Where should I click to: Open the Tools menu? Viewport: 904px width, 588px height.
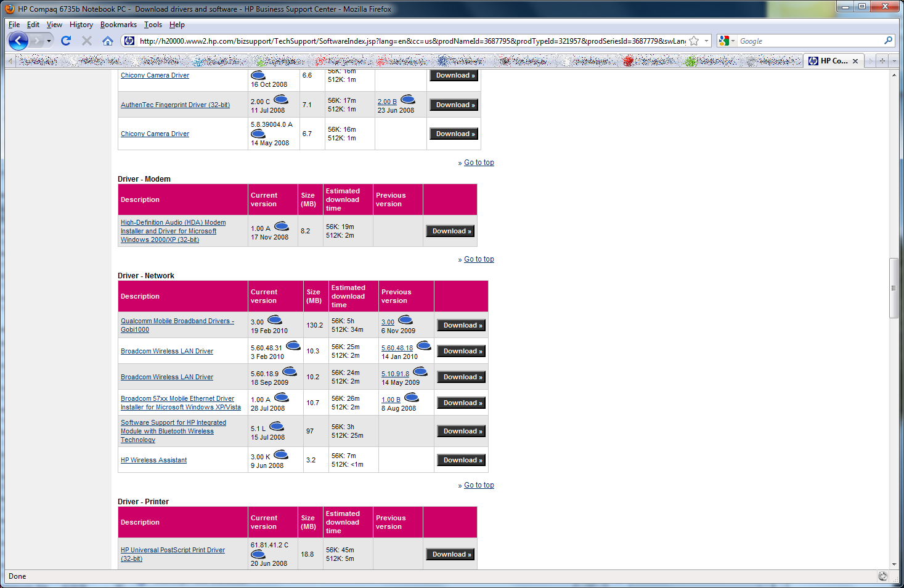point(153,25)
